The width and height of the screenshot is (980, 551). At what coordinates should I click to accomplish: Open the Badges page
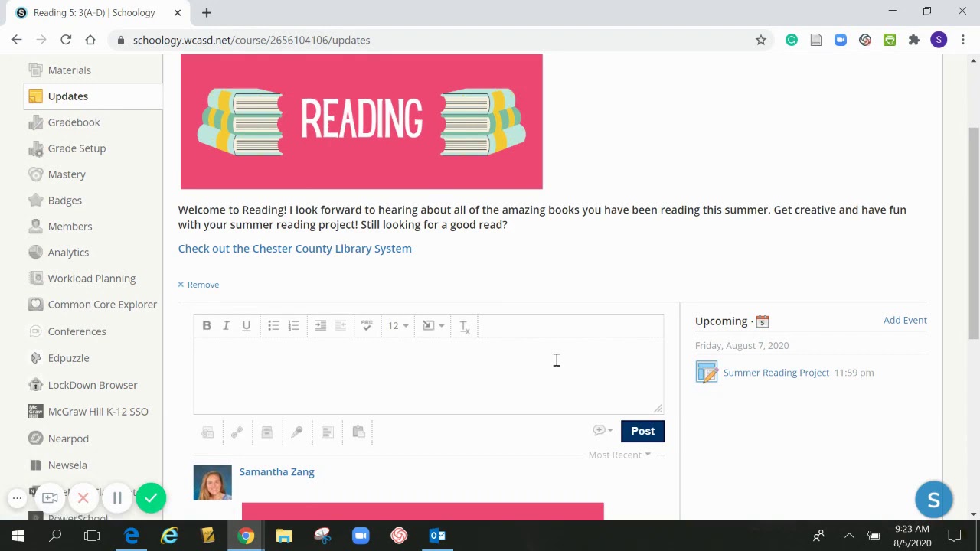pos(64,201)
